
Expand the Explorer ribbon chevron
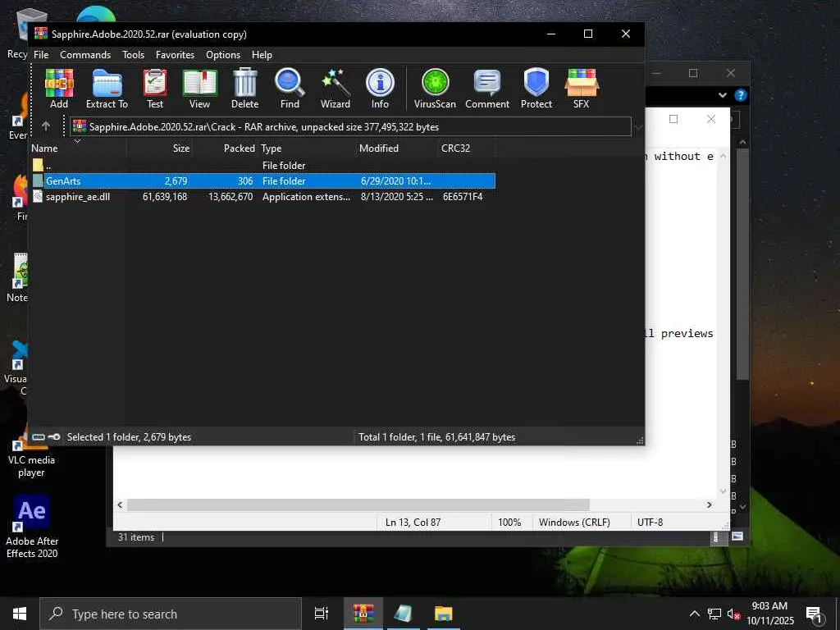(723, 95)
